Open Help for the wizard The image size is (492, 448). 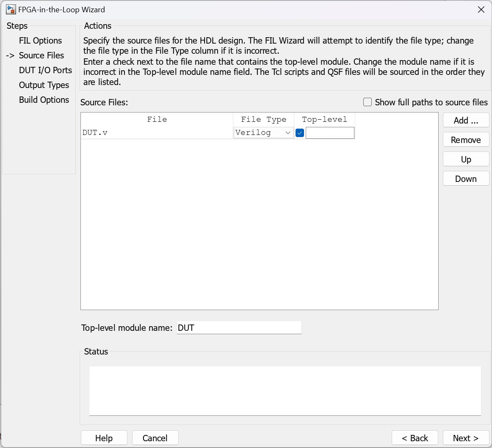click(x=104, y=438)
